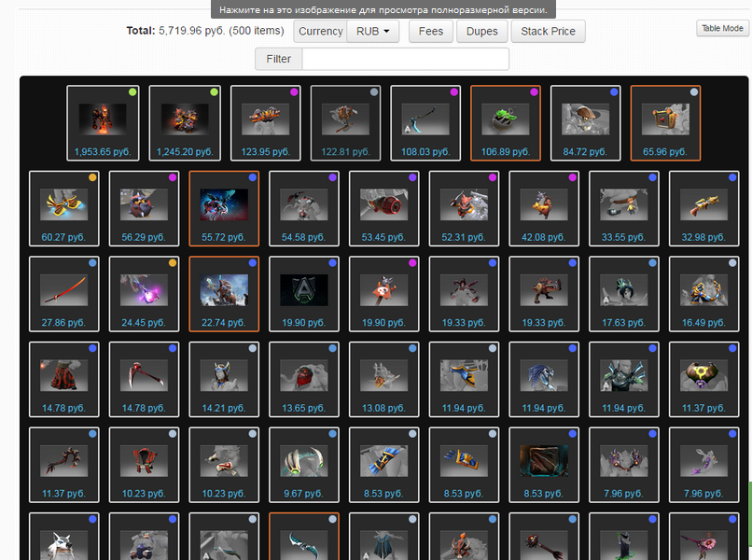The height and width of the screenshot is (560, 752).
Task: Select the treasure chest at 65.96 руб.
Action: click(665, 123)
